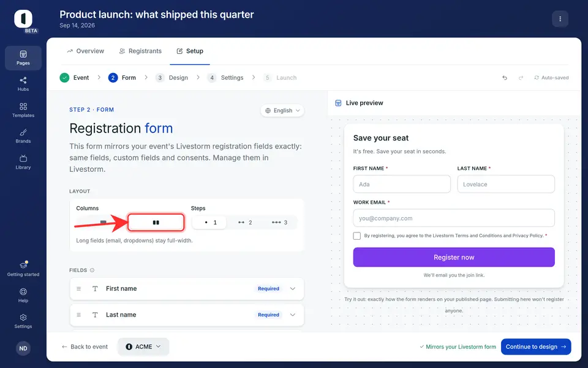This screenshot has height=368, width=588.
Task: Tick the Terms and Conditions consent checkbox
Action: coord(356,236)
